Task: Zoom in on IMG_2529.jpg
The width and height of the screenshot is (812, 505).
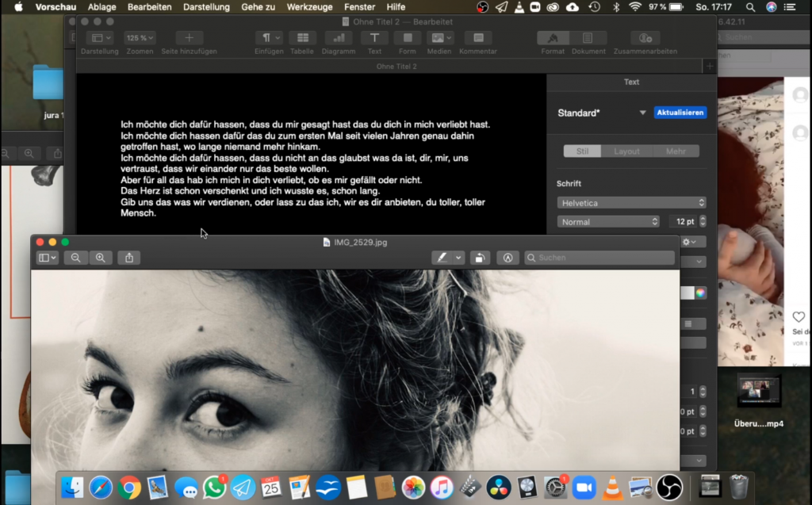Action: click(101, 258)
